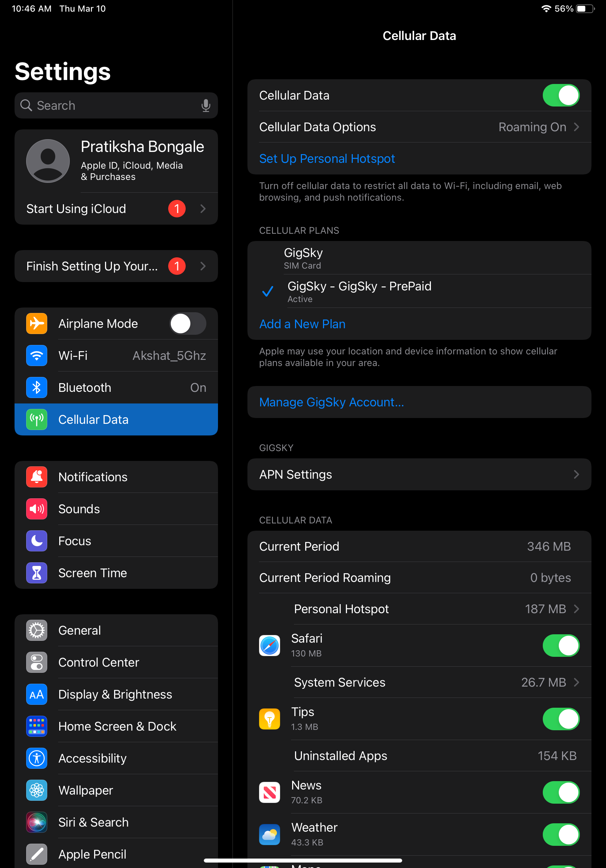
Task: Turn off the main Cellular Data switch
Action: (561, 95)
